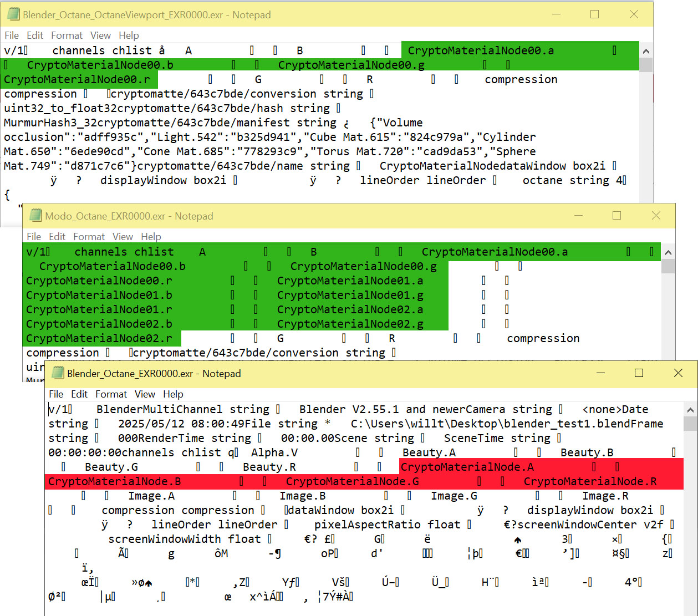Maximize the Modo_Octane_EXR0000 Notepad window

pos(617,216)
